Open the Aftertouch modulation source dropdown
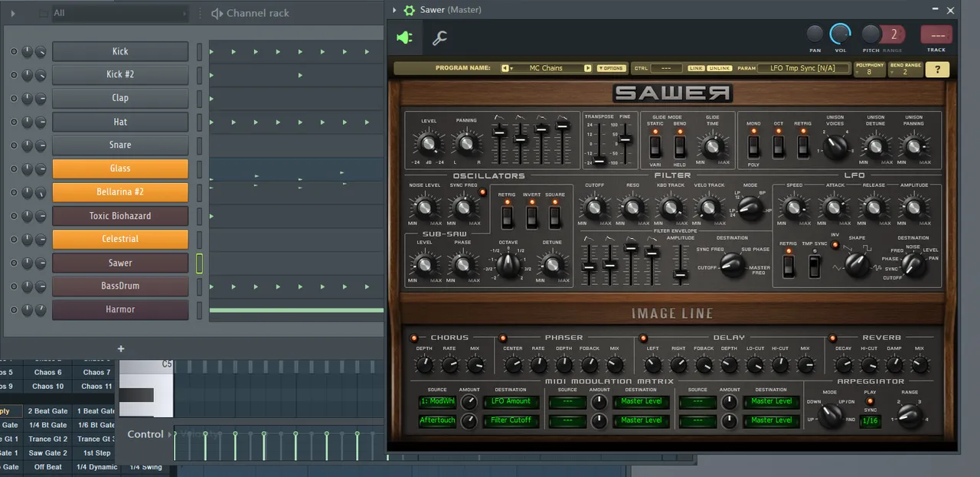 coord(438,420)
